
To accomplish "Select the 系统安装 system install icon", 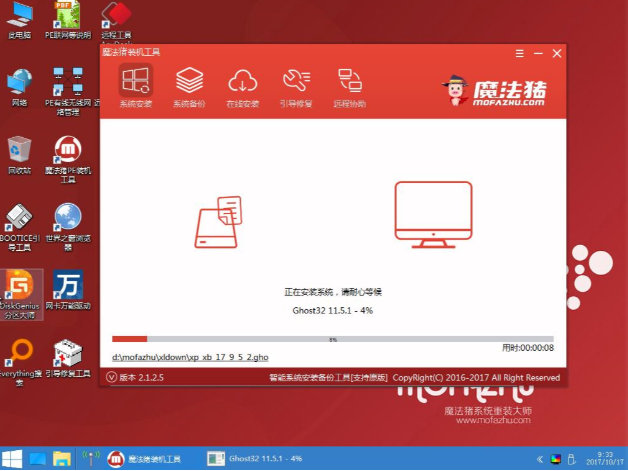I will click(136, 86).
